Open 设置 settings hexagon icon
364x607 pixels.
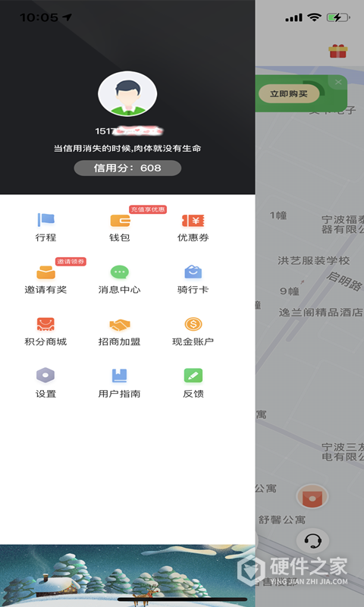tap(45, 375)
